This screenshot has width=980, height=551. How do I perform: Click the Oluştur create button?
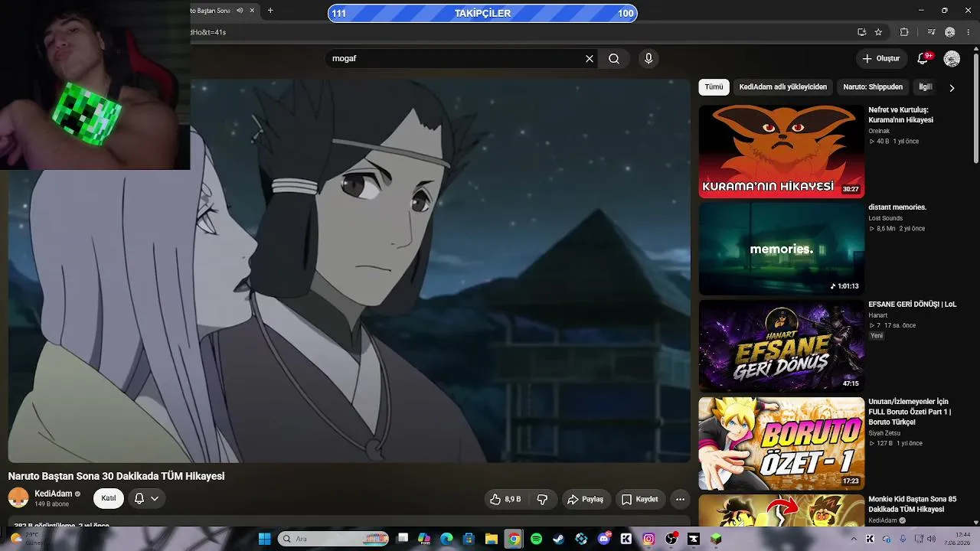pos(880,59)
